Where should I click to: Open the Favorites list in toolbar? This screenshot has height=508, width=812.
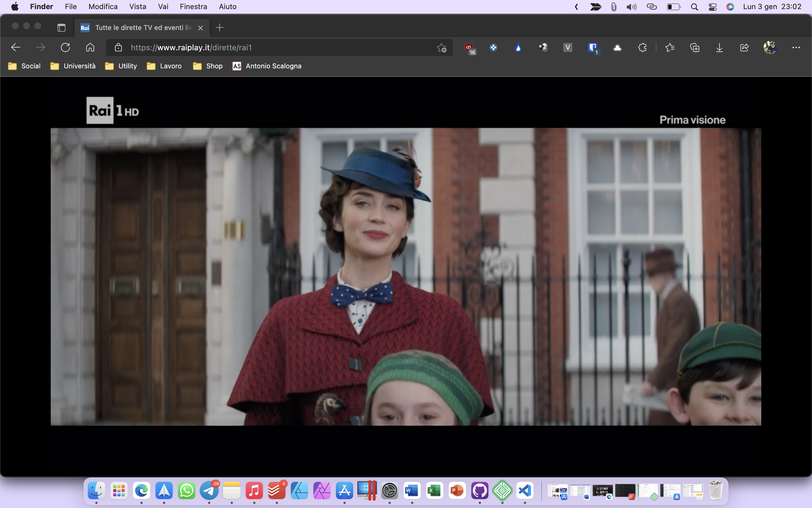[670, 48]
